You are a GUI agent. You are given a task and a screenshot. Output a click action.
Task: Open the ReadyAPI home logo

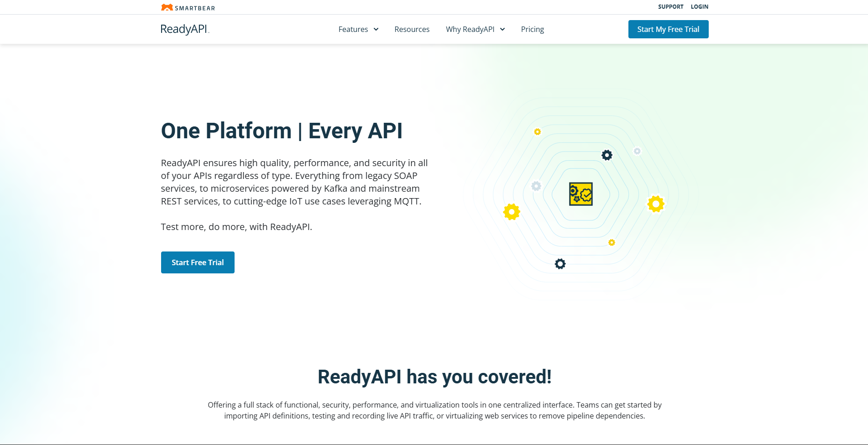tap(185, 29)
